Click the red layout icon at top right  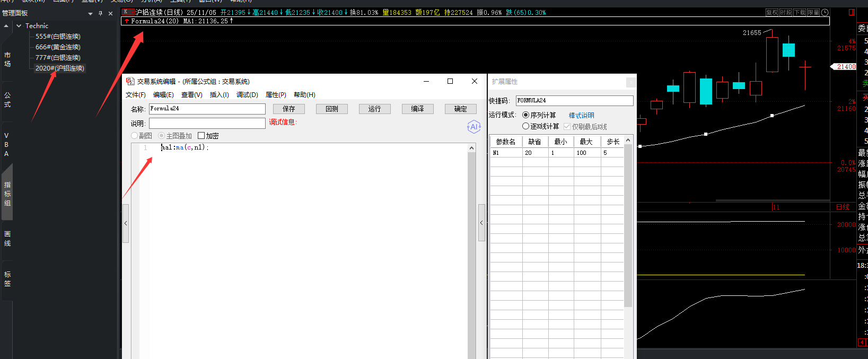click(852, 12)
